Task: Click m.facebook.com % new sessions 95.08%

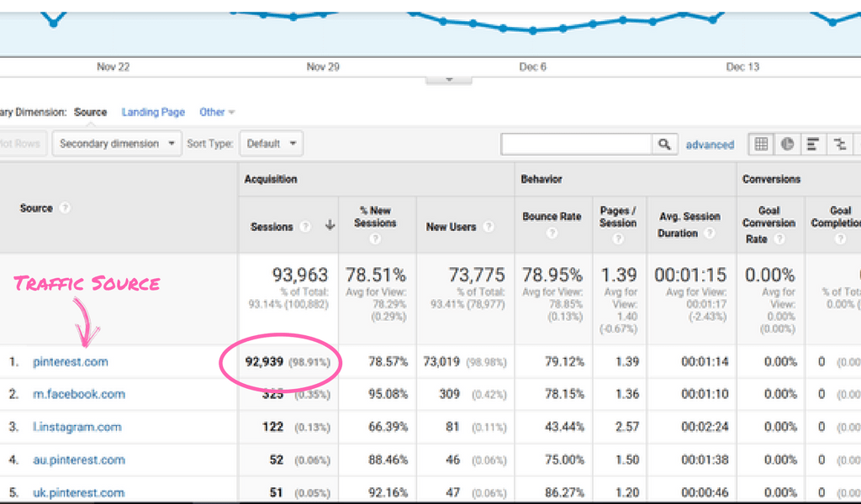Action: [388, 394]
